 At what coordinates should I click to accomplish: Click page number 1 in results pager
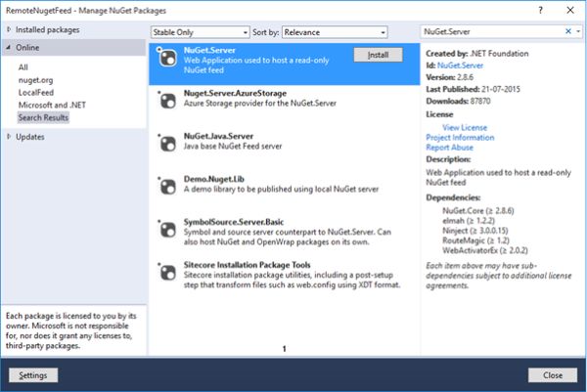point(284,349)
